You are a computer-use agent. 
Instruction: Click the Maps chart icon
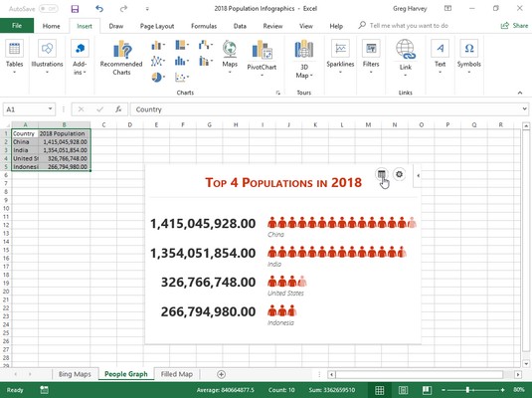click(230, 49)
